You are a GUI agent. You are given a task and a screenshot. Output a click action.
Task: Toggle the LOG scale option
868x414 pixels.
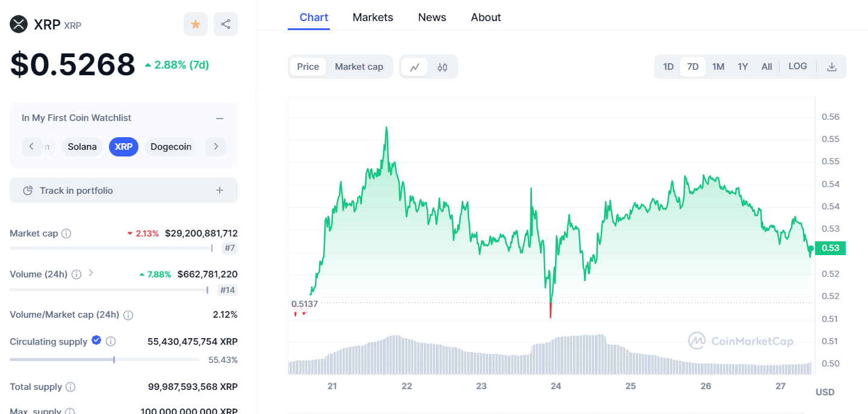pos(798,66)
